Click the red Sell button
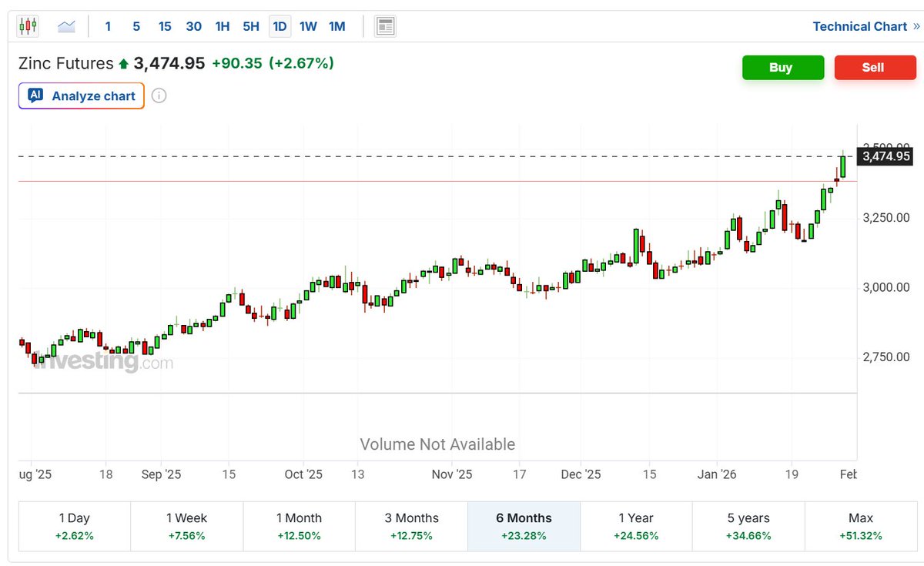This screenshot has height=566, width=924. (x=875, y=68)
